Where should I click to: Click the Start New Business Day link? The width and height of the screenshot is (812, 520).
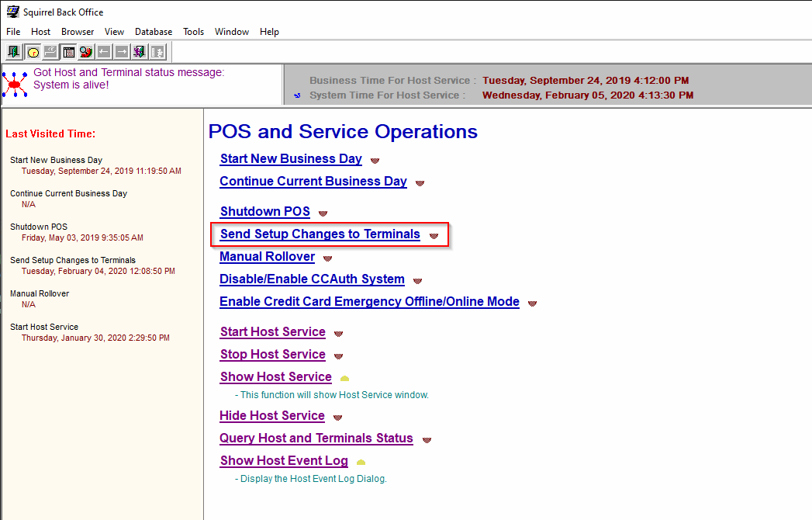point(291,158)
